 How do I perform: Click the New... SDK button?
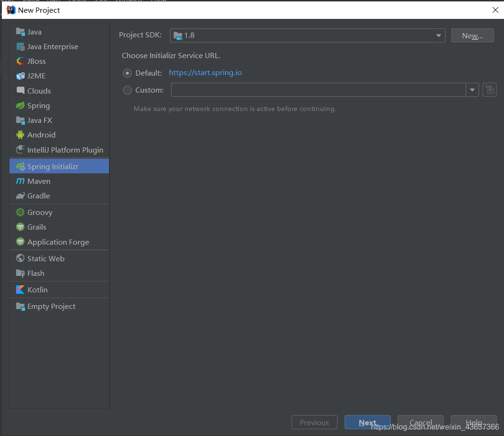[472, 35]
